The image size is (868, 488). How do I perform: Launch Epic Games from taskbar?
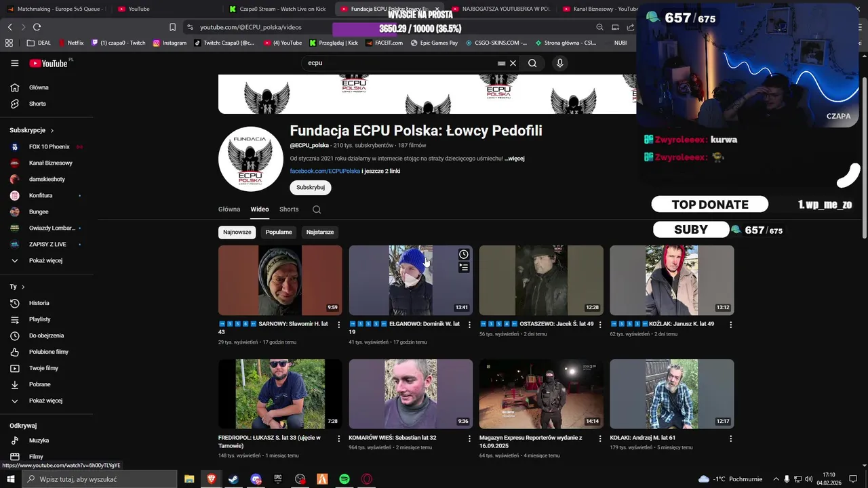[278, 479]
